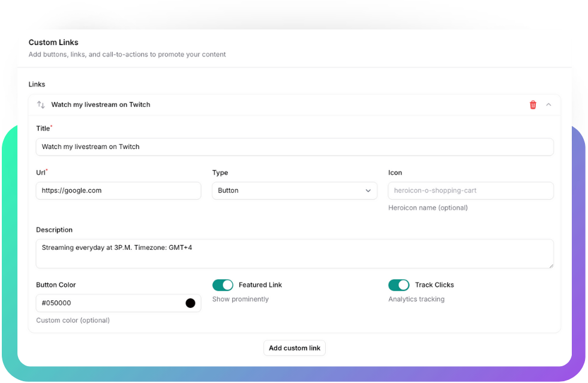Delete the link using the red trash icon
Screen dimensions: 588x383
pyautogui.click(x=533, y=104)
